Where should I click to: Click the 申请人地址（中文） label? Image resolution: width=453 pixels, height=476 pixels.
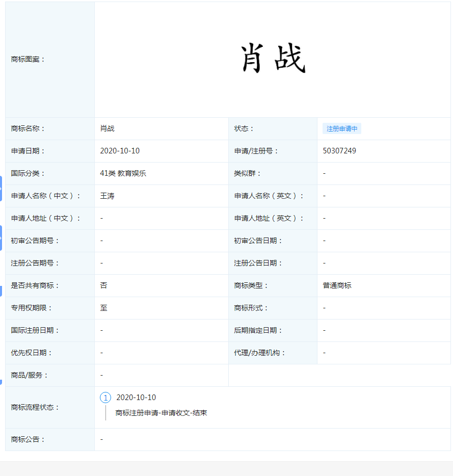(45, 218)
